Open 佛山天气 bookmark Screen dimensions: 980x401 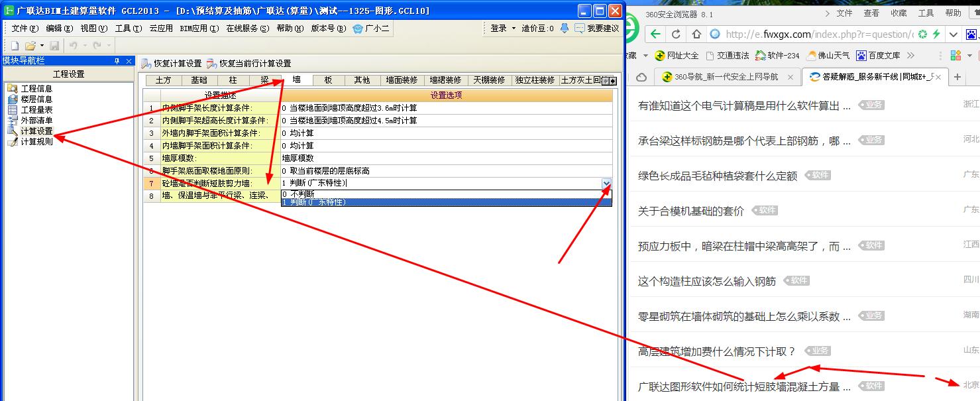tap(828, 55)
